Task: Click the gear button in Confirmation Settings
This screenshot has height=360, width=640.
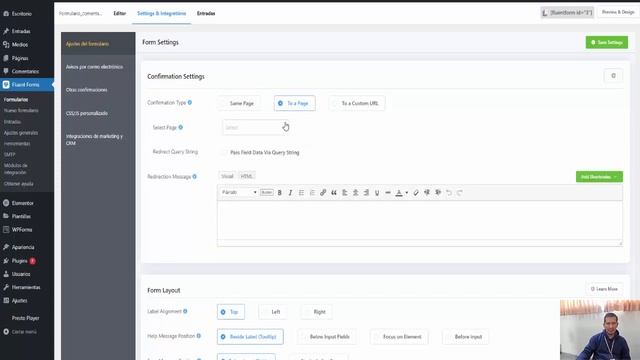Action: click(613, 76)
